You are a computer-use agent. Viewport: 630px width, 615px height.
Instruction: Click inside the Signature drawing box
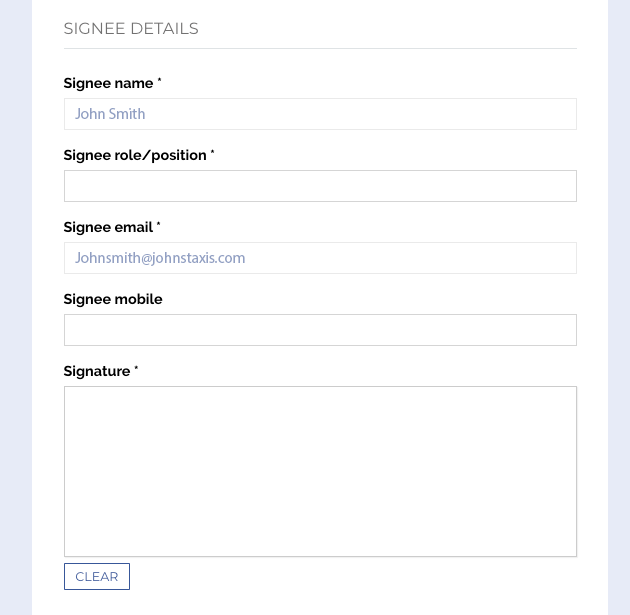[x=320, y=471]
